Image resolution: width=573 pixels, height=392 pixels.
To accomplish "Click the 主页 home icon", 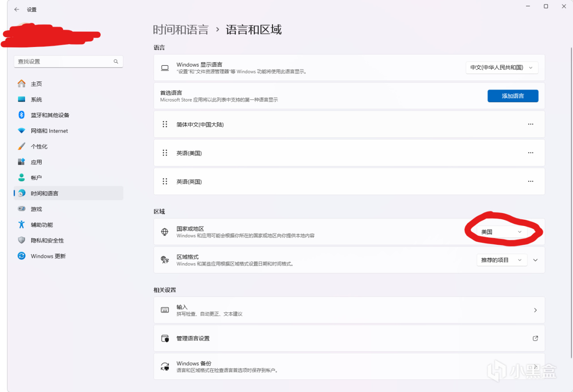I will tap(21, 84).
